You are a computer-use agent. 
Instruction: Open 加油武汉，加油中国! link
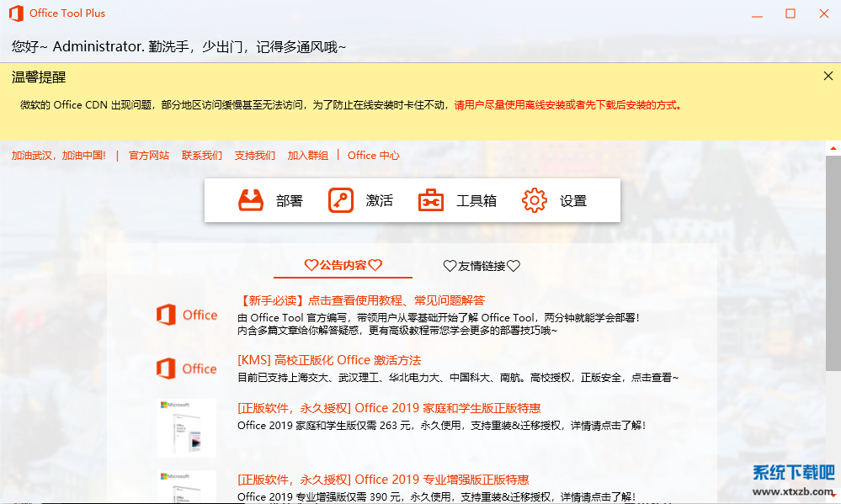58,156
